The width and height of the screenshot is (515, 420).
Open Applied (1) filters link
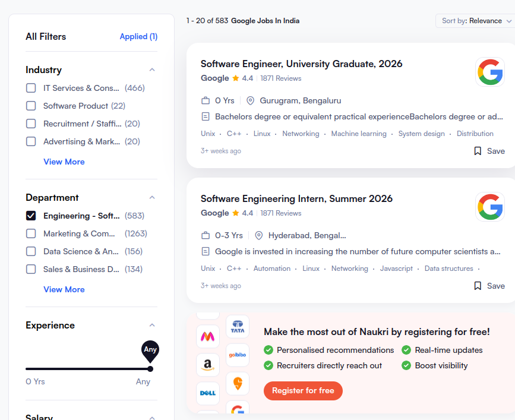pyautogui.click(x=138, y=36)
